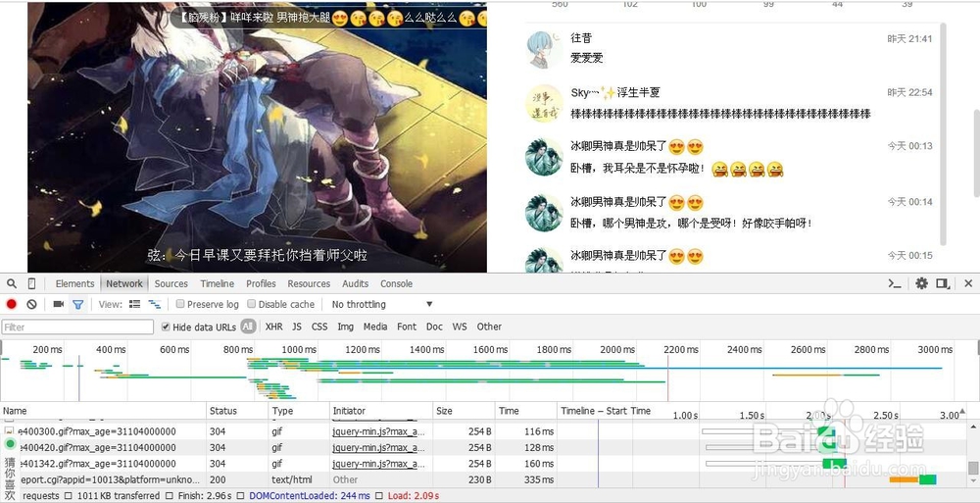This screenshot has width=980, height=503.
Task: Click the comment list scrollbar
Action: (x=943, y=134)
